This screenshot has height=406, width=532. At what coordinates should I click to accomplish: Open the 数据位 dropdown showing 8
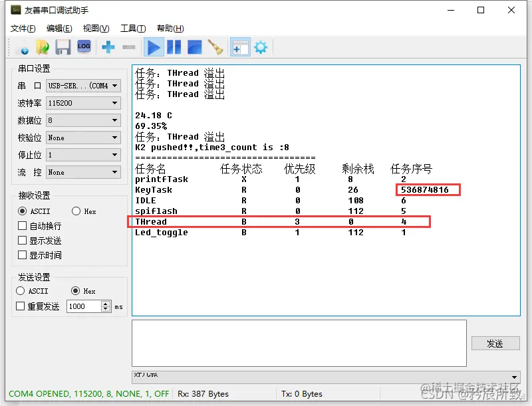[83, 120]
